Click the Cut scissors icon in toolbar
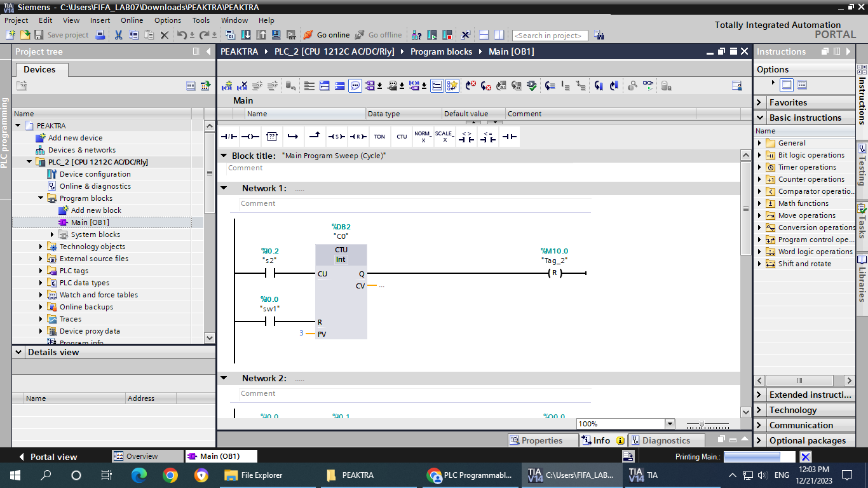Screen dimensions: 868x488 click(x=118, y=35)
